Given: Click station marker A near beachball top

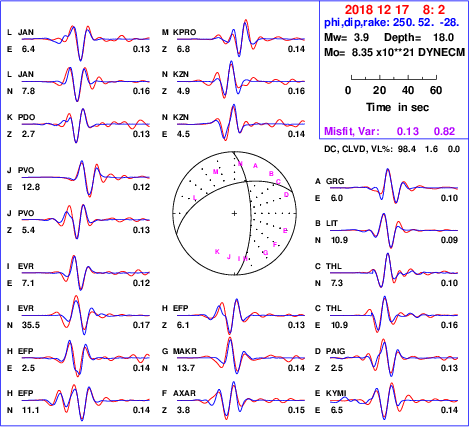Looking at the screenshot, I should (x=255, y=166).
